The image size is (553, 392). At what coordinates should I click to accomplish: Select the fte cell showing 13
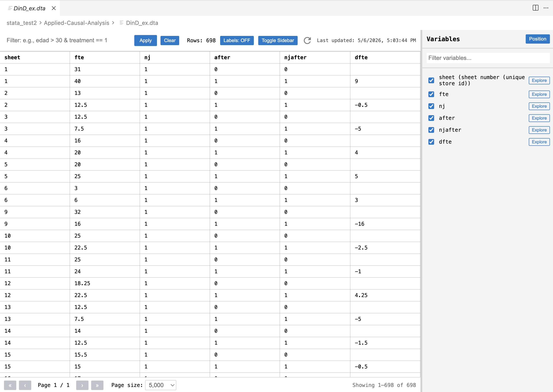coord(105,93)
